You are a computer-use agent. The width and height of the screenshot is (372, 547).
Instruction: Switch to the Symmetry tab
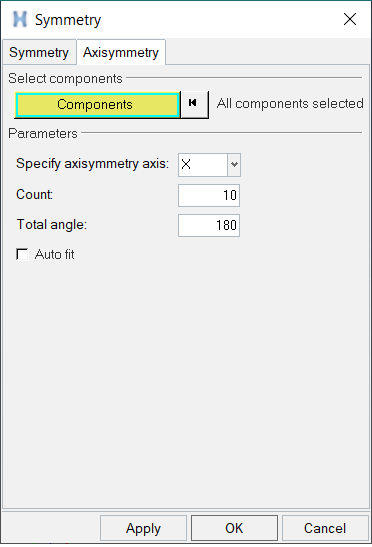[x=39, y=52]
